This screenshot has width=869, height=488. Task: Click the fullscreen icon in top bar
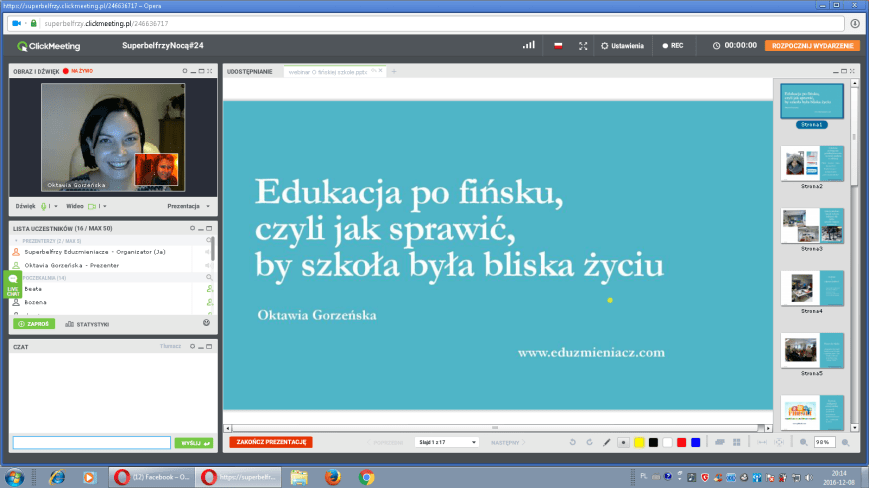tap(585, 46)
